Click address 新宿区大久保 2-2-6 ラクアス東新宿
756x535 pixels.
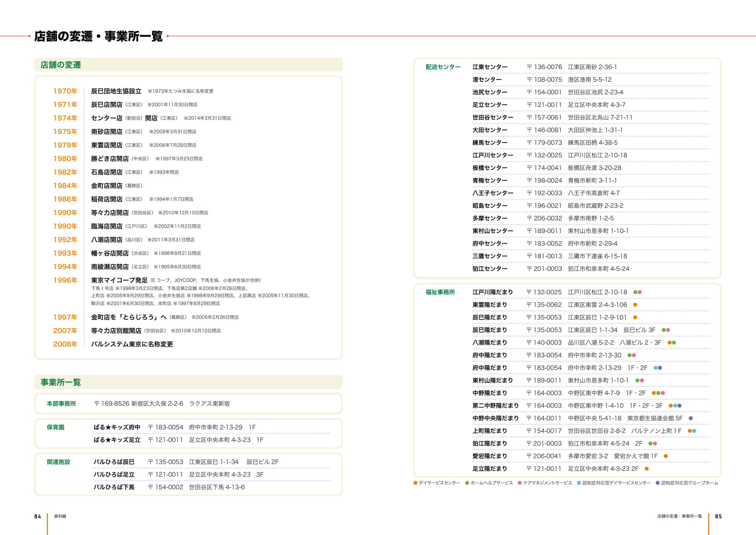[181, 403]
